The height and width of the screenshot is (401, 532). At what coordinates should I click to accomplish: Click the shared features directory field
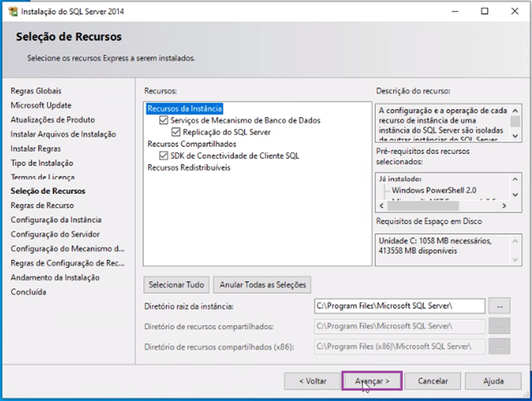[400, 326]
